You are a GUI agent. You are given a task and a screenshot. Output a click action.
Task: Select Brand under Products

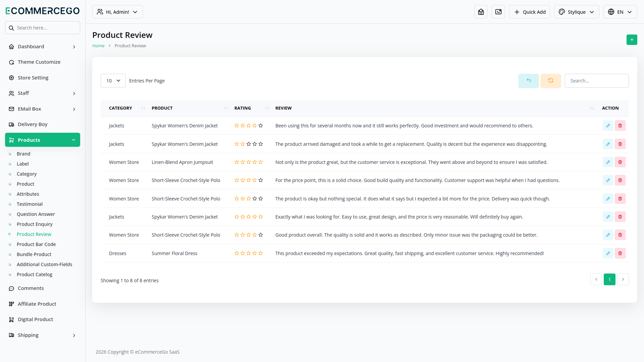click(23, 154)
